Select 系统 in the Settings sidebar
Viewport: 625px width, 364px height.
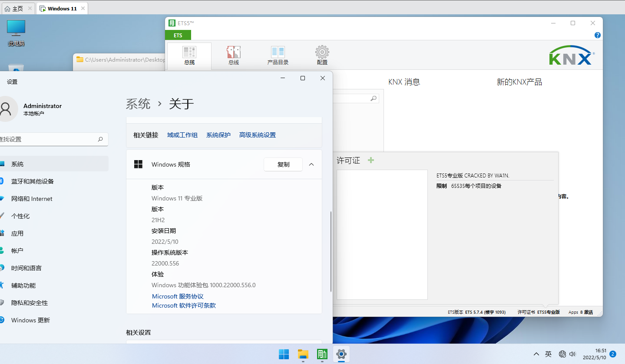point(53,164)
